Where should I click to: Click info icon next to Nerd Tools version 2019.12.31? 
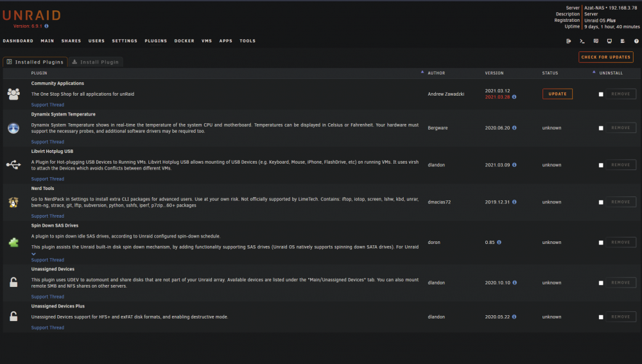tap(514, 202)
